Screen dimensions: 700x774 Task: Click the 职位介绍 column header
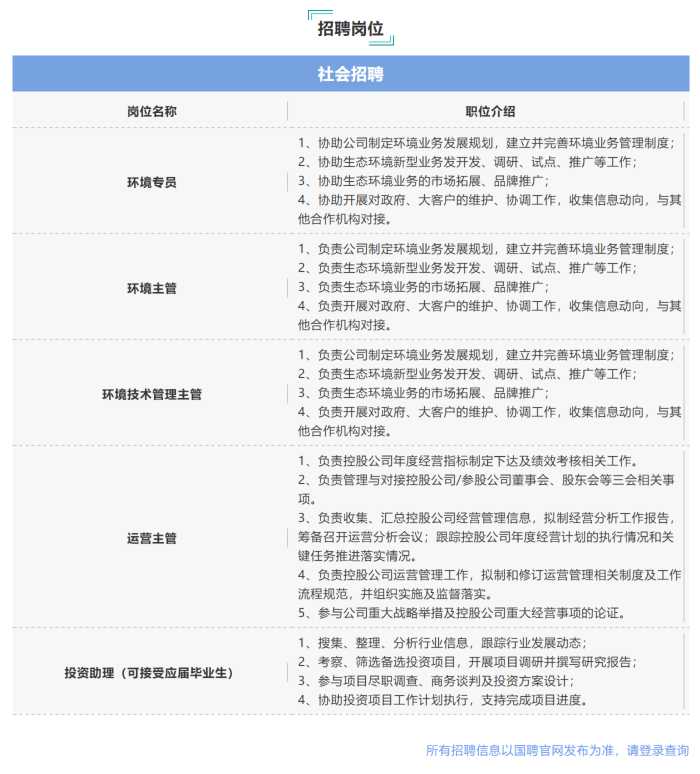490,112
